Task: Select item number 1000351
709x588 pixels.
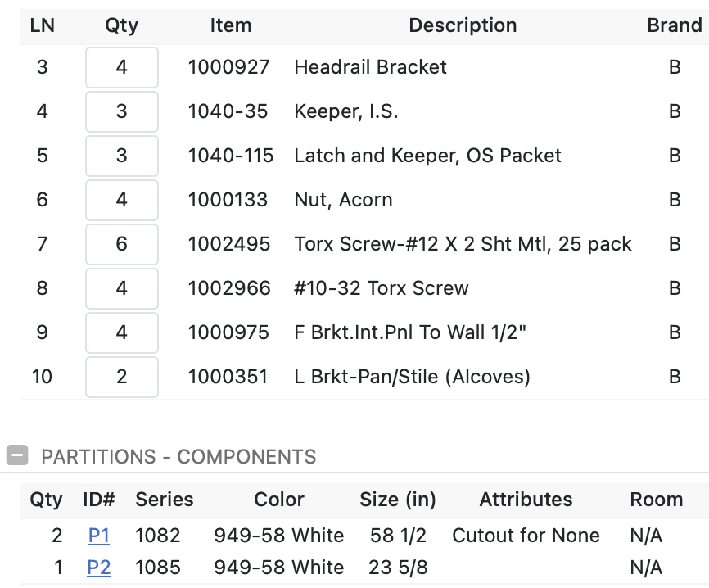Action: (x=228, y=377)
